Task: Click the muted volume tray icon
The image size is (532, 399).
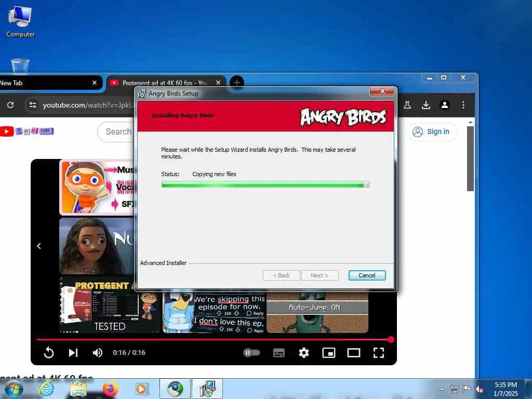Action: [x=480, y=389]
